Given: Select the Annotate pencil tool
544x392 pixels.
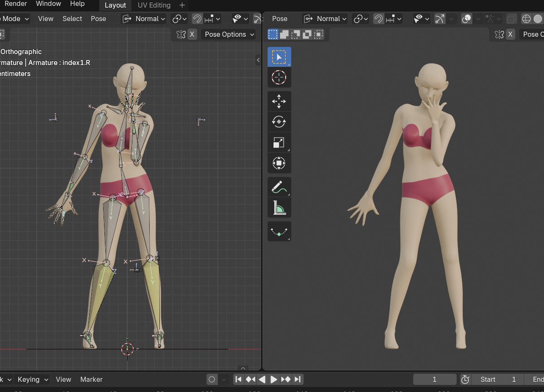Looking at the screenshot, I should click(279, 187).
